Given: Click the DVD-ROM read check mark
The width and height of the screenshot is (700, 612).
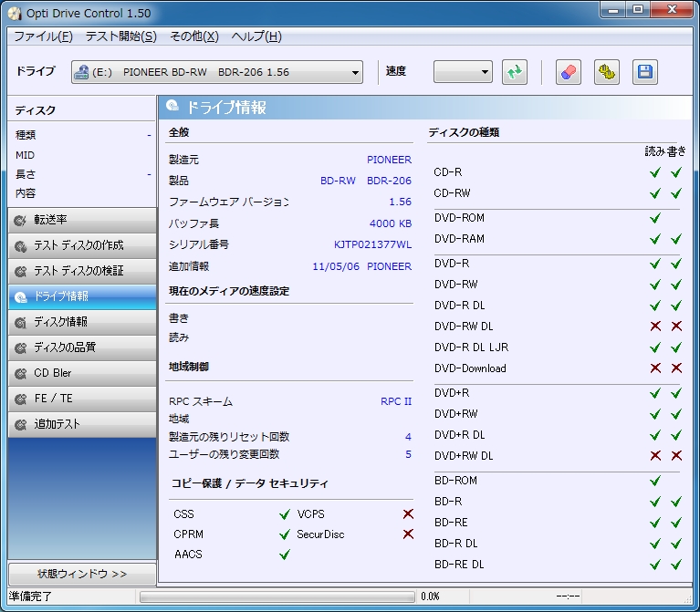Looking at the screenshot, I should tap(655, 218).
